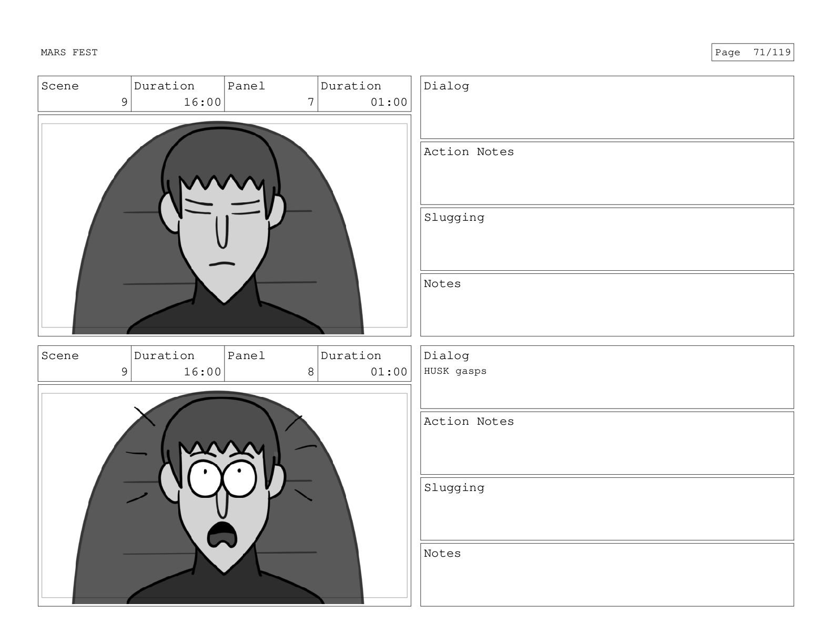The height and width of the screenshot is (644, 832).
Task: Click the MARS FEST title text
Action: tap(69, 52)
